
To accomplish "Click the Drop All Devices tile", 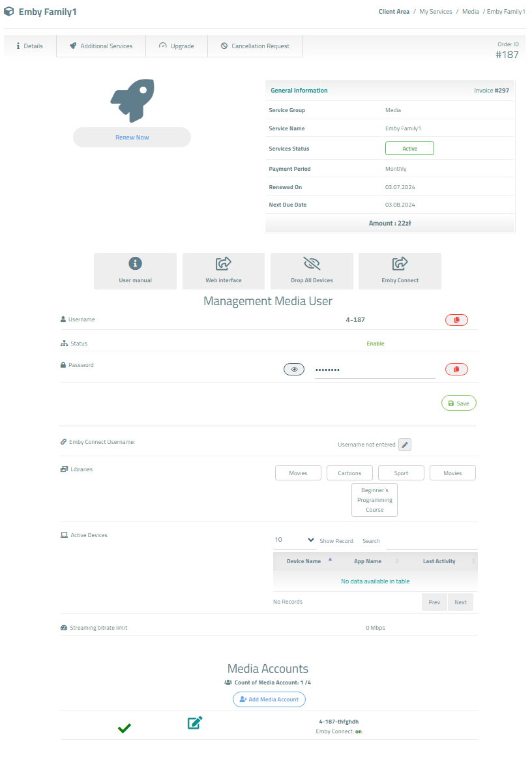I will [x=312, y=271].
